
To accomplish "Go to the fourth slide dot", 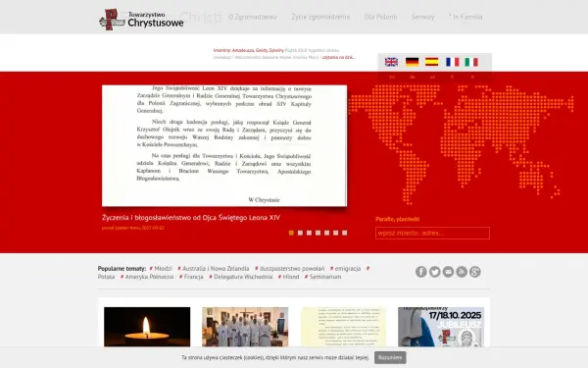I will 318,233.
